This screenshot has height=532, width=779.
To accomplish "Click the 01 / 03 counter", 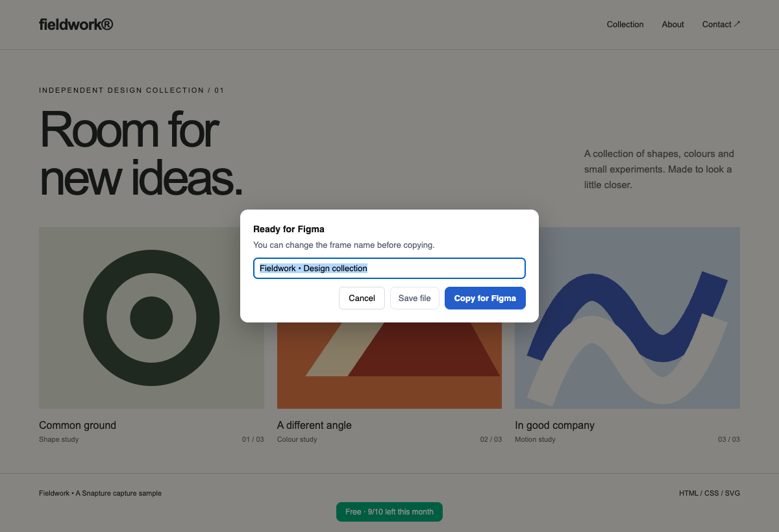I will click(253, 439).
